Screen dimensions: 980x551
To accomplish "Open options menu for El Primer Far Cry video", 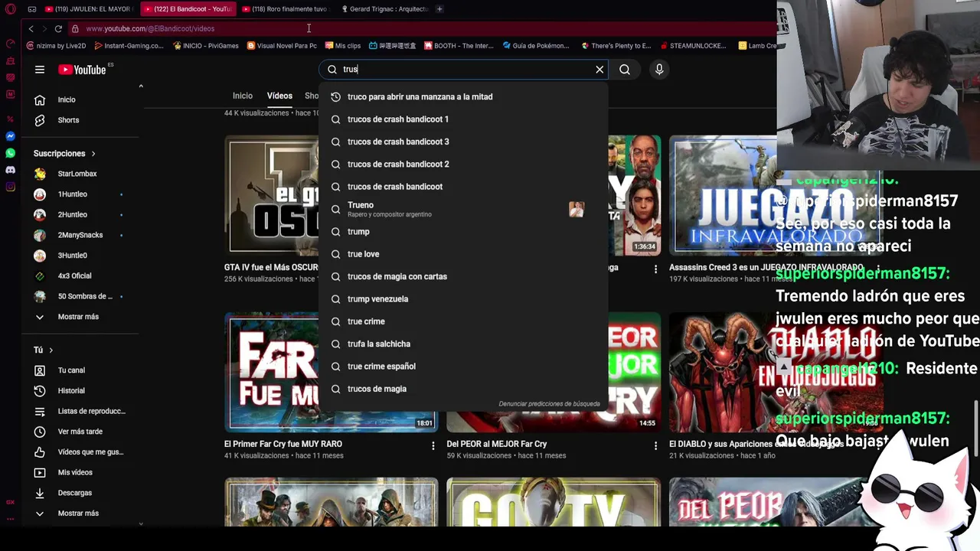I will [x=433, y=445].
